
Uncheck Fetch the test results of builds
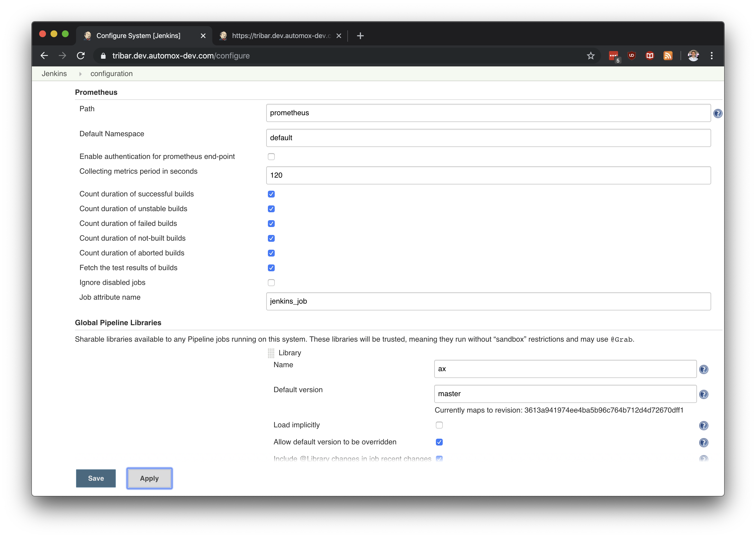271,268
